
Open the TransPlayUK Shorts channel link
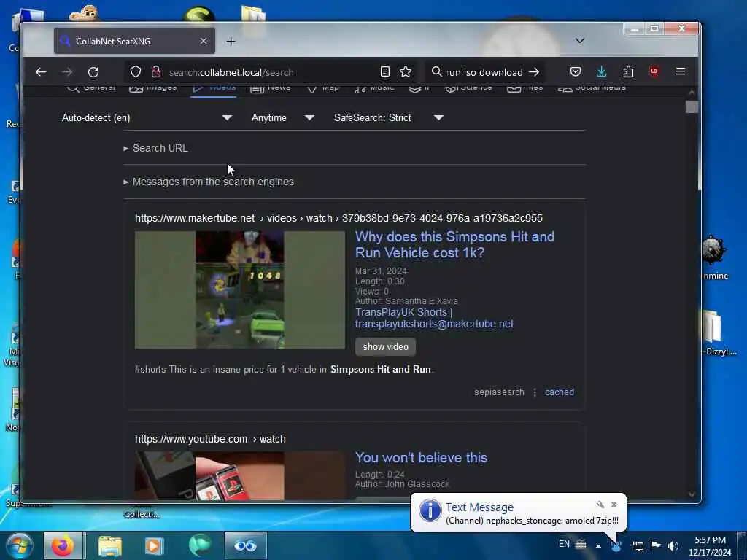tap(434, 318)
